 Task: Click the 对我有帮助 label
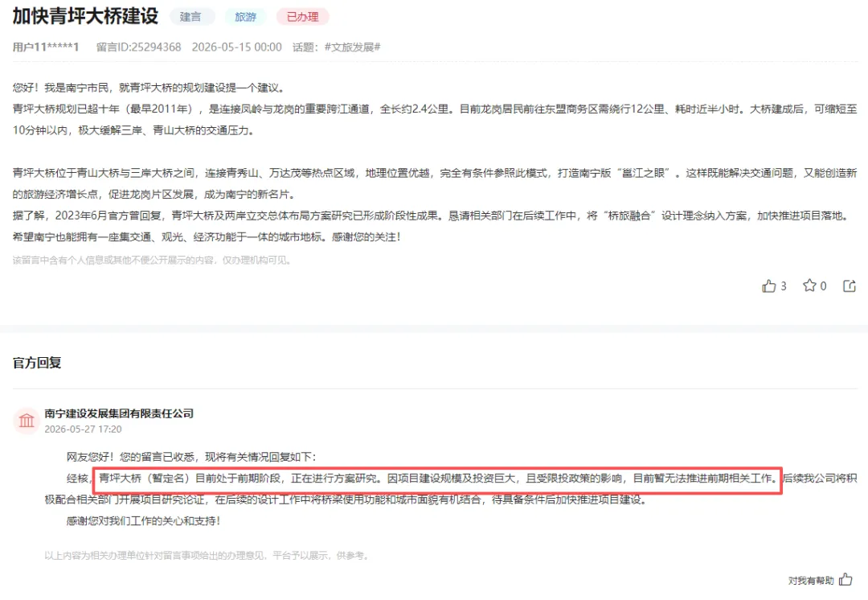811,581
